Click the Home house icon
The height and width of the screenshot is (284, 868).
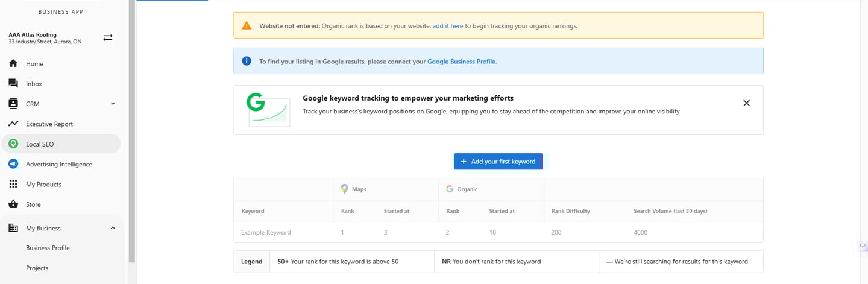[x=13, y=63]
